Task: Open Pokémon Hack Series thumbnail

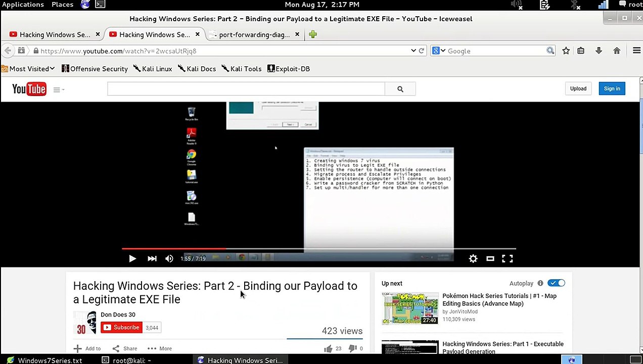Action: point(410,308)
